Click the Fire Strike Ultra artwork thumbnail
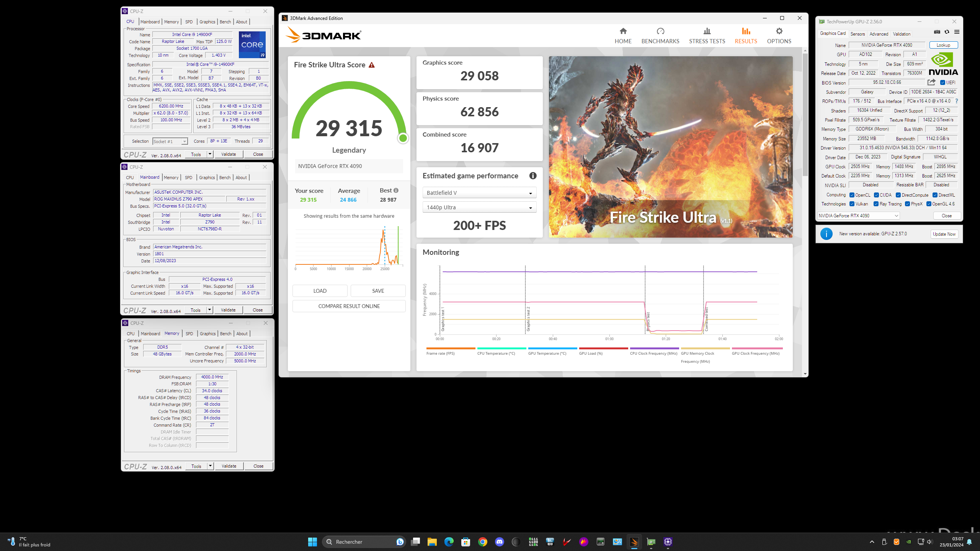Image resolution: width=980 pixels, height=551 pixels. (671, 147)
